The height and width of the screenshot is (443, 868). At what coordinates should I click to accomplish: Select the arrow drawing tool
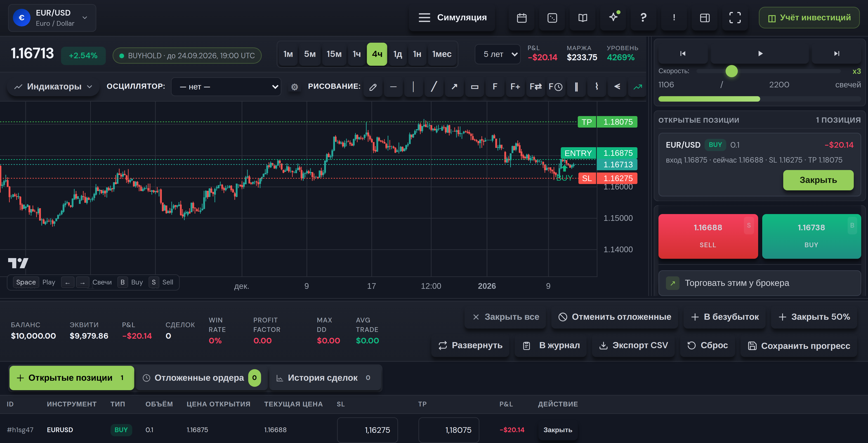[454, 87]
